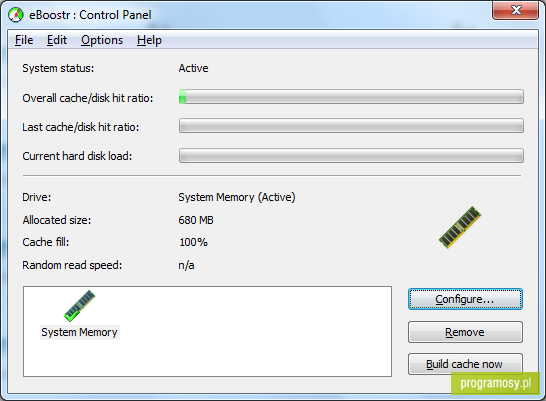
Task: Close the eBoostr Control Panel window
Action: (x=516, y=10)
